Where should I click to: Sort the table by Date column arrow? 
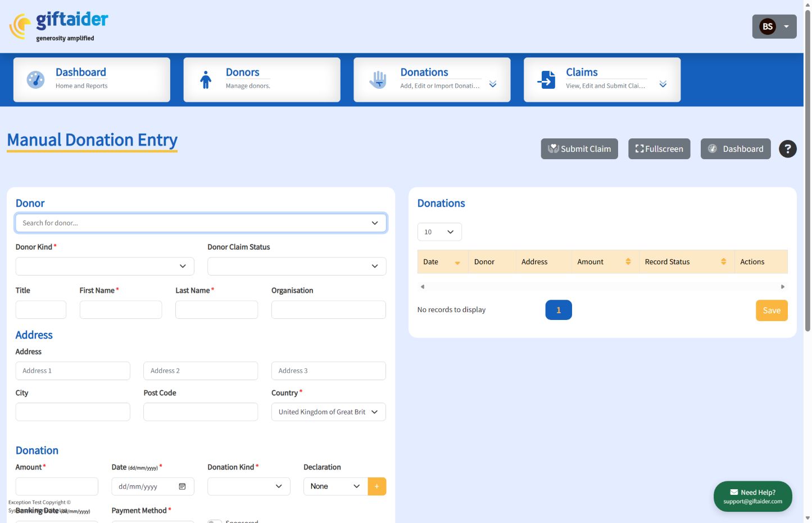pos(457,262)
